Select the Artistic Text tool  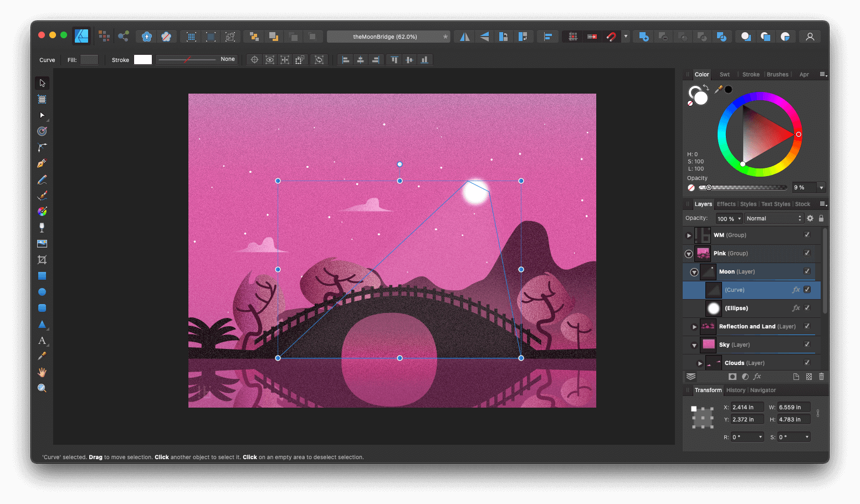(x=42, y=341)
